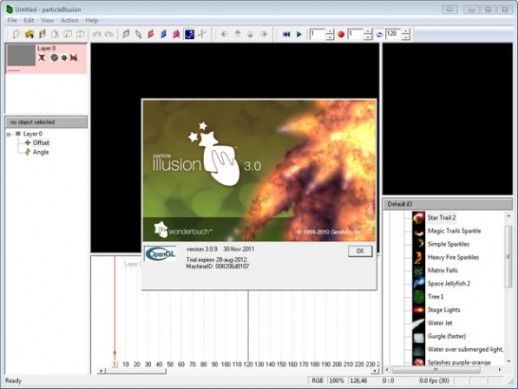This screenshot has width=518, height=389.
Task: Click the OpenGL logo in about dialog
Action: coord(160,254)
